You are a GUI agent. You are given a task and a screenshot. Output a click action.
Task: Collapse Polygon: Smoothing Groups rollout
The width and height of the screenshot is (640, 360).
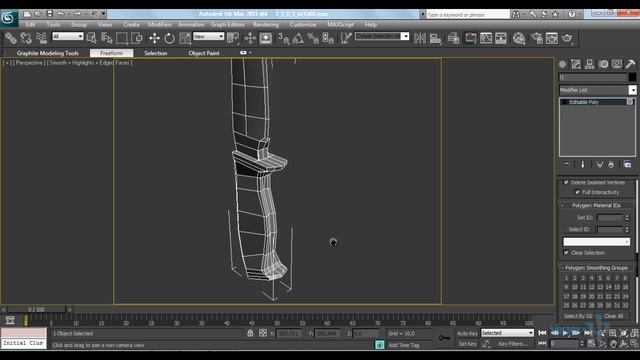pos(596,268)
